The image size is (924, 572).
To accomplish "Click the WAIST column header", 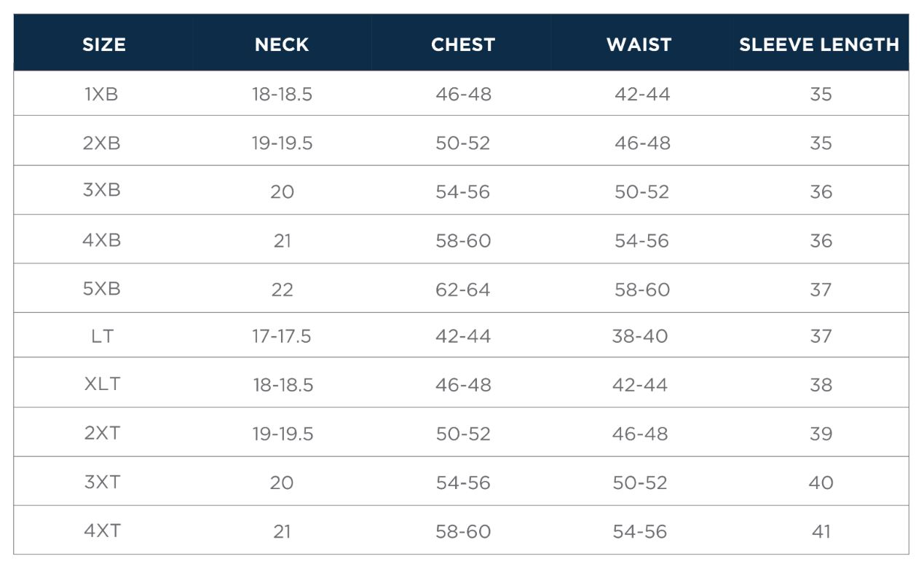I will click(x=639, y=44).
